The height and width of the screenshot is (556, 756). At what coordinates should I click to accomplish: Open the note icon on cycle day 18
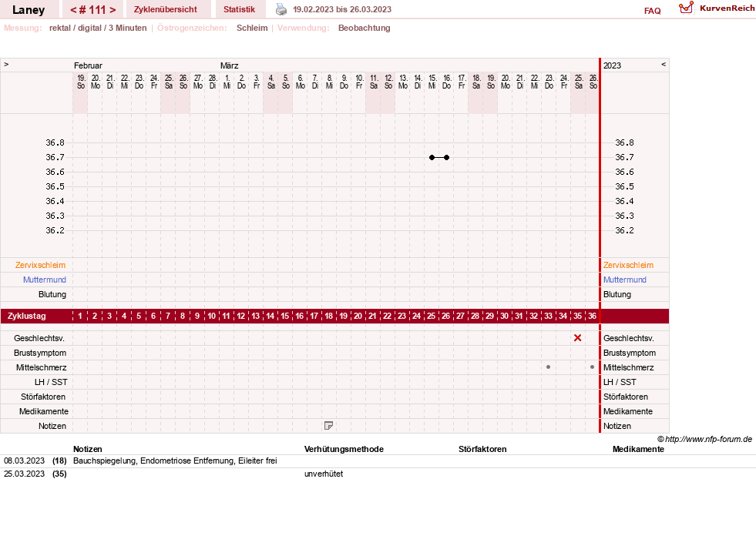click(329, 425)
